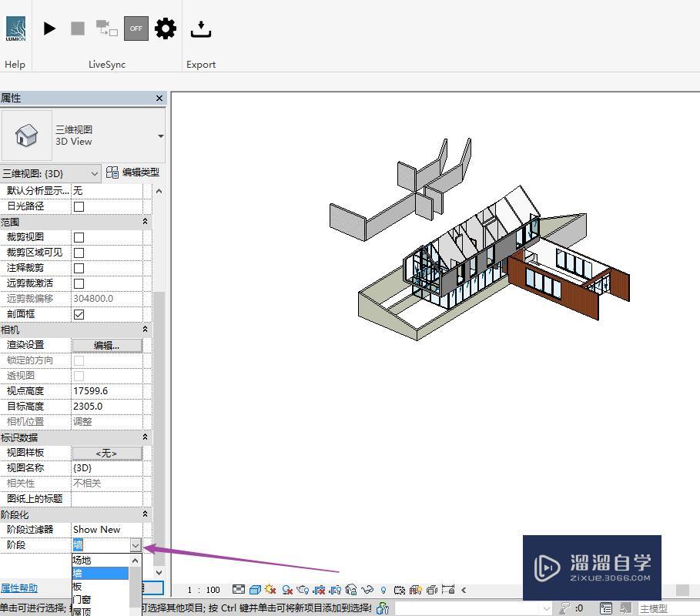Click design options list icon in status bar
Image resolution: width=700 pixels, height=616 pixels.
click(606, 608)
